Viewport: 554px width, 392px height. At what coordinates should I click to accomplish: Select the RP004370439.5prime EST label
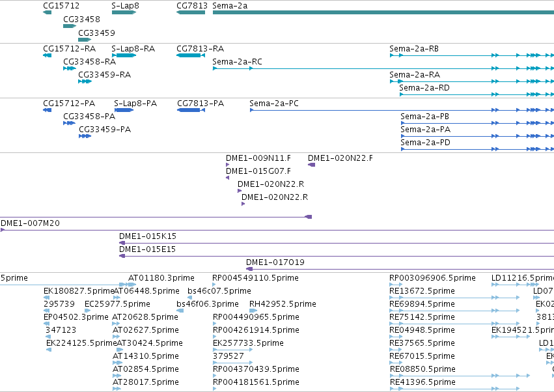pyautogui.click(x=256, y=369)
